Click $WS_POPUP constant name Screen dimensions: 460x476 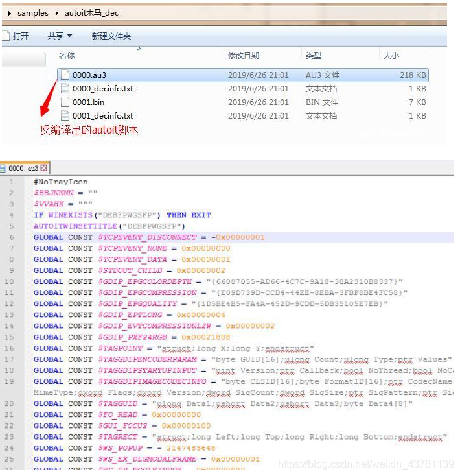click(120, 448)
